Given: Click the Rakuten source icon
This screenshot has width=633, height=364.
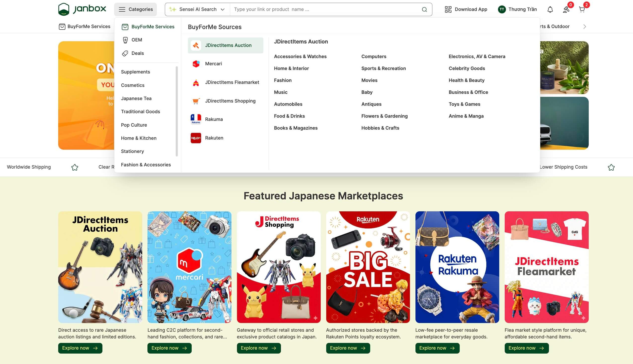Looking at the screenshot, I should pyautogui.click(x=196, y=138).
